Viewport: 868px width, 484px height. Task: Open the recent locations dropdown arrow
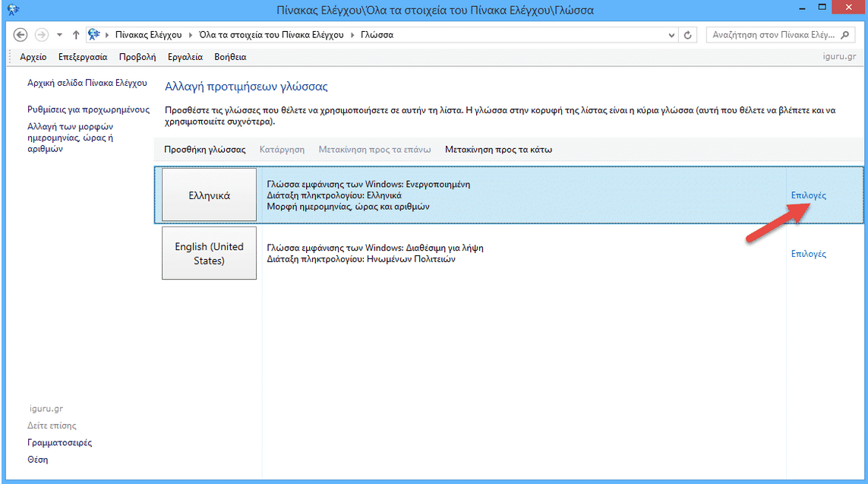click(59, 35)
